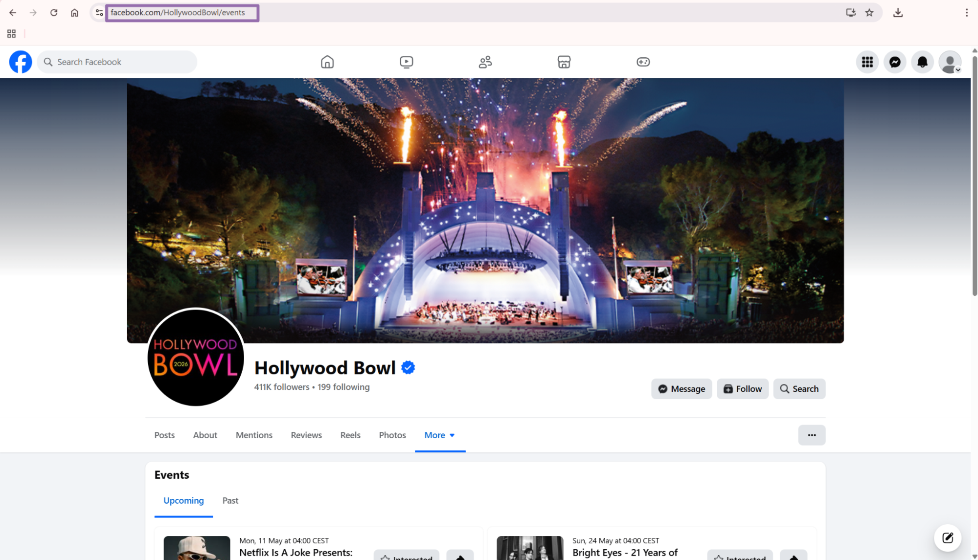Click the Facebook logo

[21, 62]
